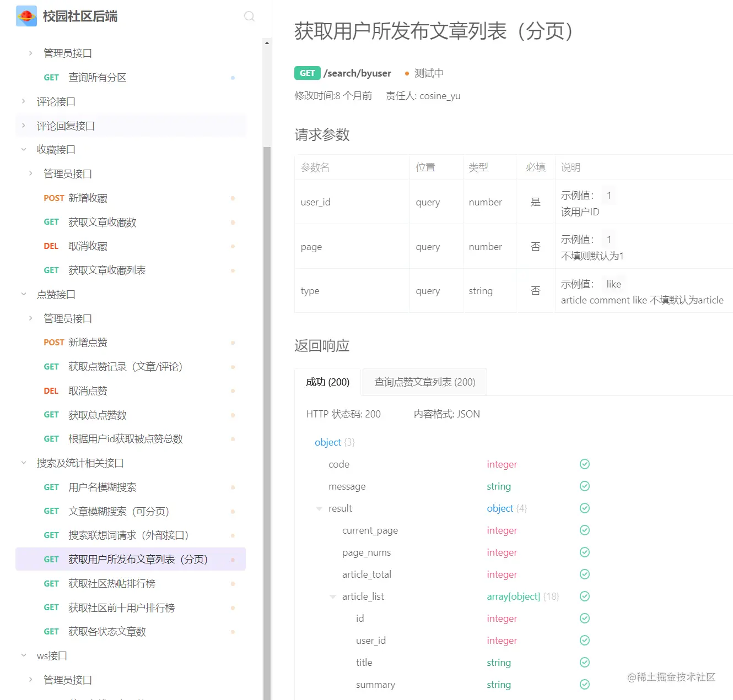Open GET 获取社区前十用户排行榜 endpoint
The image size is (733, 700).
coord(131,607)
